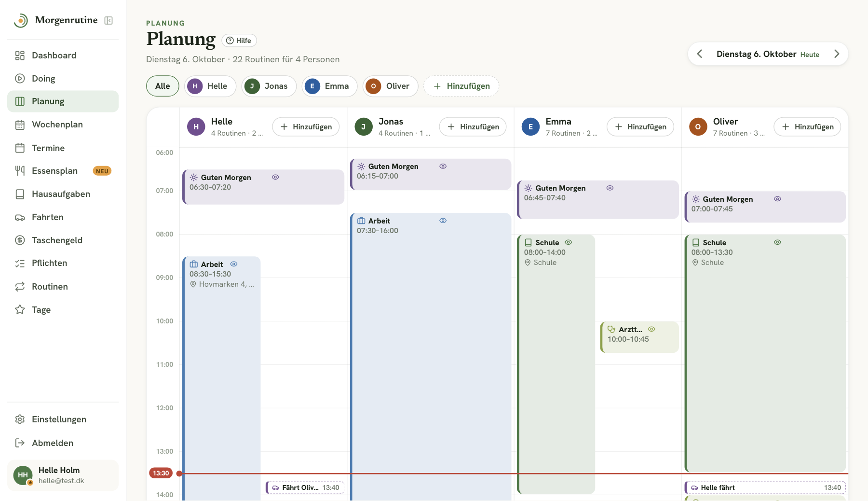Viewport: 868px width, 501px height.
Task: Select the Alle filter tab
Action: (163, 86)
